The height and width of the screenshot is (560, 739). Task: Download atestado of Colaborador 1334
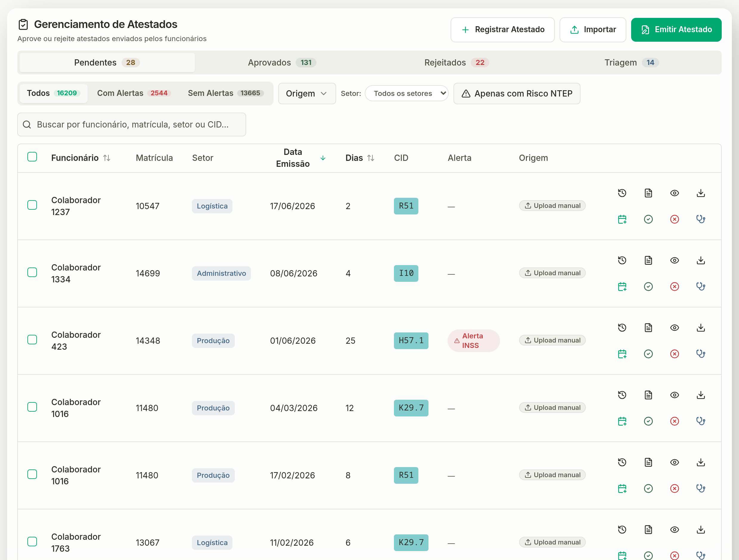pyautogui.click(x=701, y=260)
